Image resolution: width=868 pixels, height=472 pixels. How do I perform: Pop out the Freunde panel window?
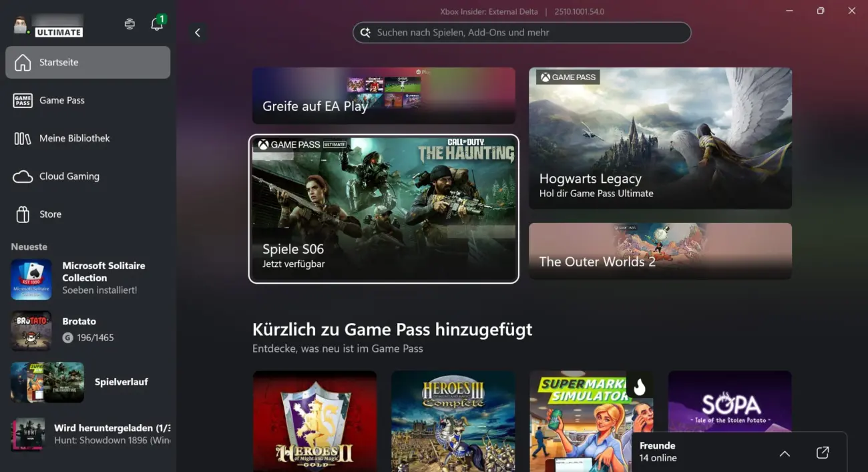coord(822,453)
